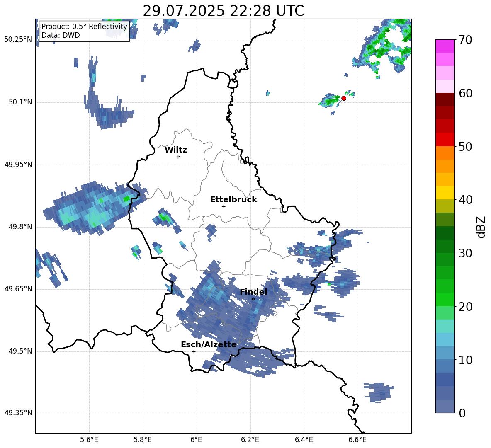Click the 60 tick label on colorbar
The image size is (491, 448).
pos(465,93)
